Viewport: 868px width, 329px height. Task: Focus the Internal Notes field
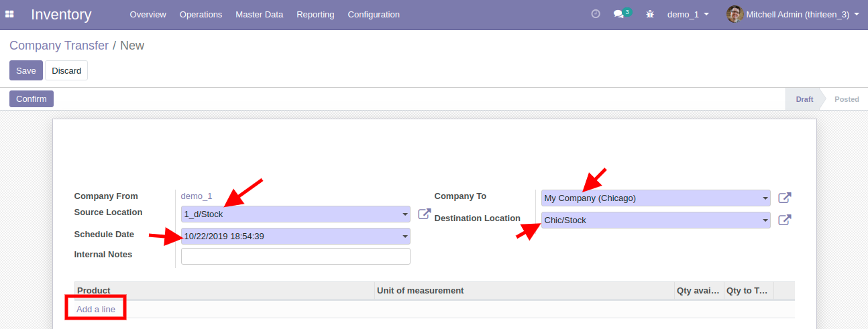click(x=295, y=256)
